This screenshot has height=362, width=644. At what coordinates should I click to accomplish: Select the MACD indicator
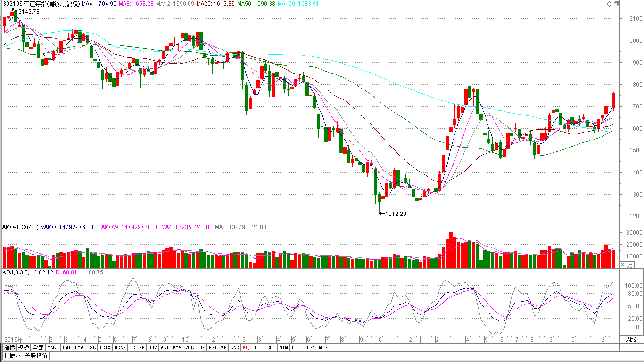pyautogui.click(x=53, y=347)
